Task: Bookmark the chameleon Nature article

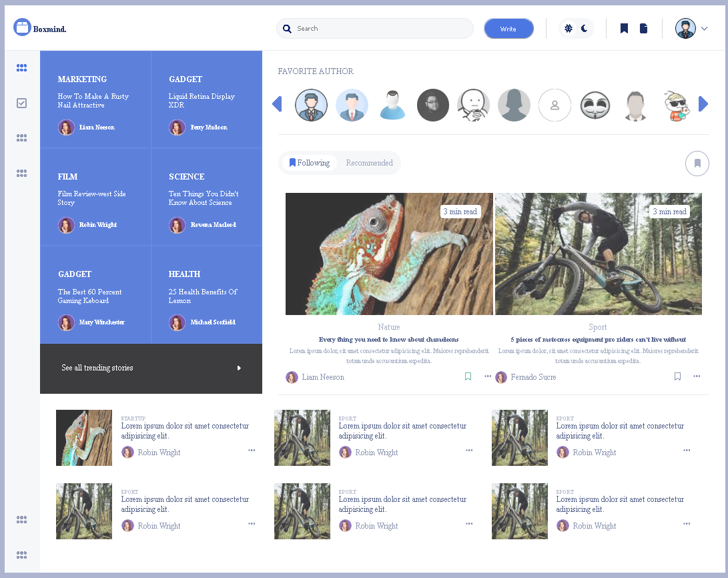Action: pyautogui.click(x=468, y=376)
